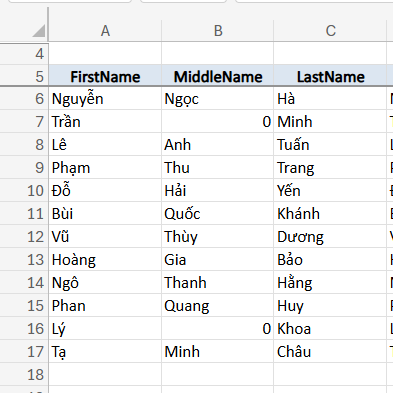
Task: Select the 0 cell in Trần row
Action: click(218, 122)
